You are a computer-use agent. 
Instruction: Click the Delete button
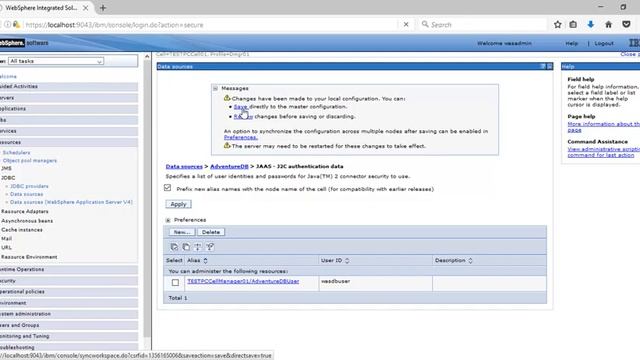211,232
